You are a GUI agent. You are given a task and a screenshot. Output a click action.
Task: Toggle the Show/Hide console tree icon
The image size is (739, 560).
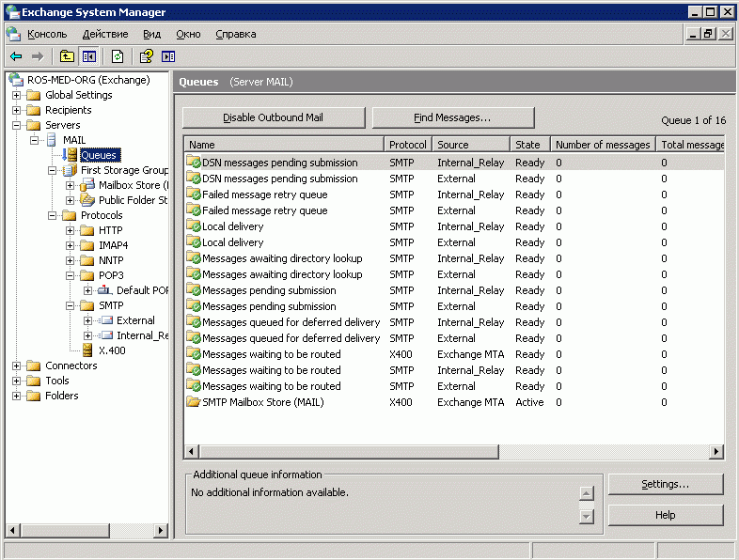89,57
